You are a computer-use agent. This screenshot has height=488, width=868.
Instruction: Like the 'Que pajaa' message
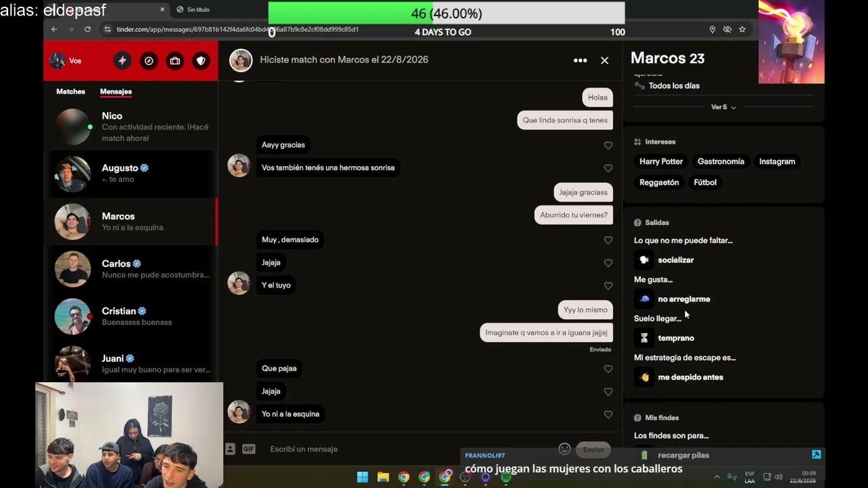(608, 369)
